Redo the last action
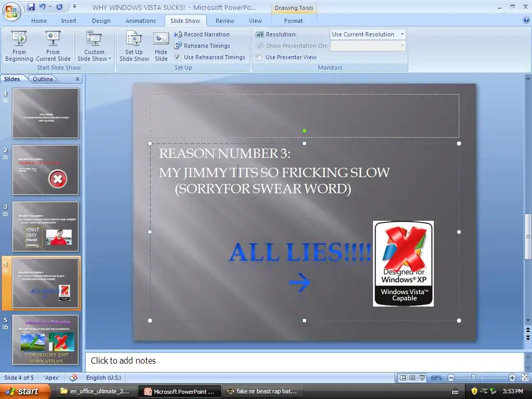 point(59,7)
